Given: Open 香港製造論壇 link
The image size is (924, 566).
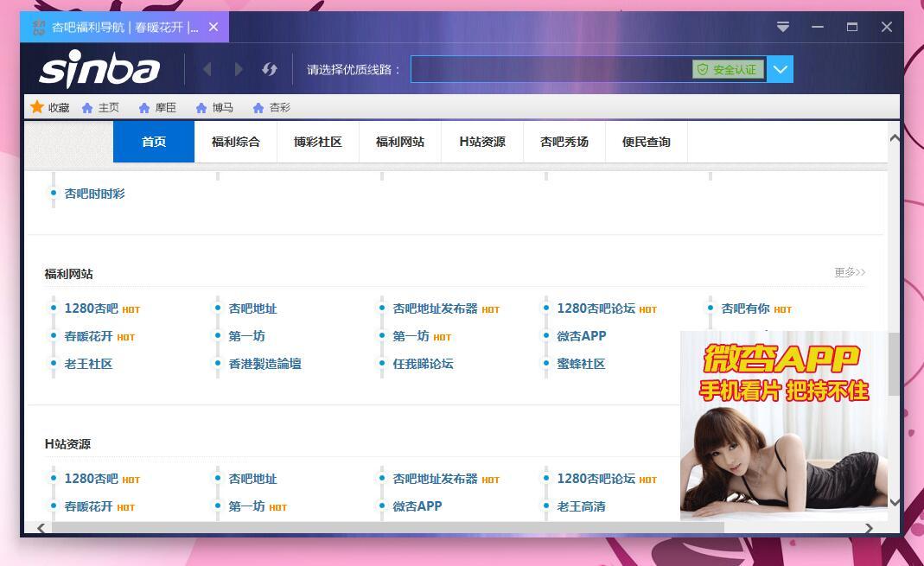Looking at the screenshot, I should click(x=265, y=364).
